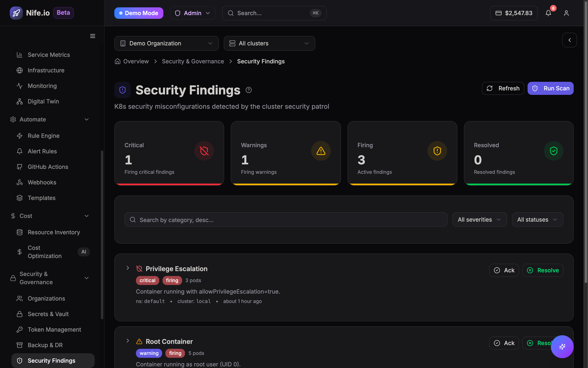Go to Monitoring in the sidebar
Screen dimensions: 588x368
[53, 86]
